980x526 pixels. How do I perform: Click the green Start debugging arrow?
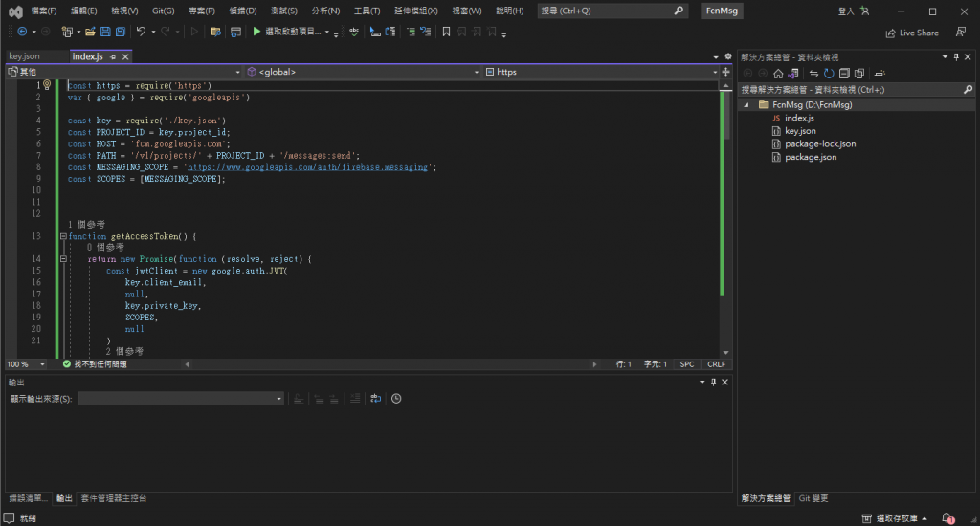click(x=256, y=32)
